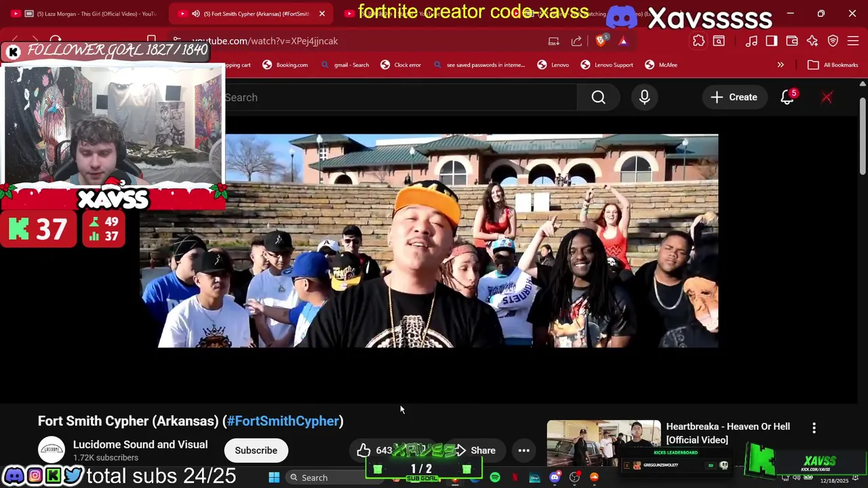Open Lucidome Sound and Visual channel name

click(140, 445)
